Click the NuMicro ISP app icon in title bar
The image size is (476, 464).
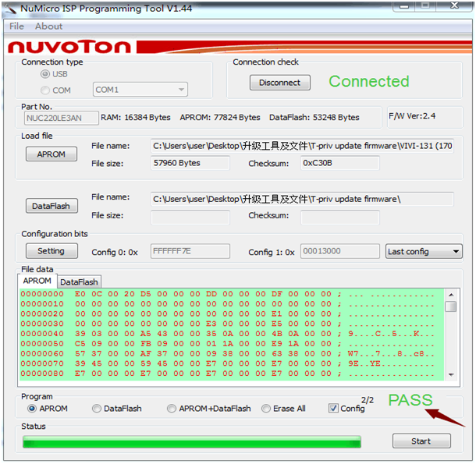9,9
